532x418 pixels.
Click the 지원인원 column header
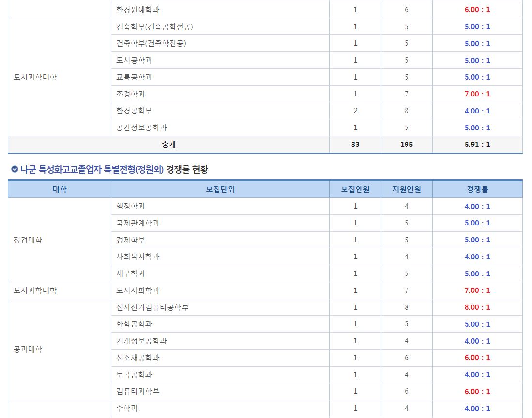[407, 189]
